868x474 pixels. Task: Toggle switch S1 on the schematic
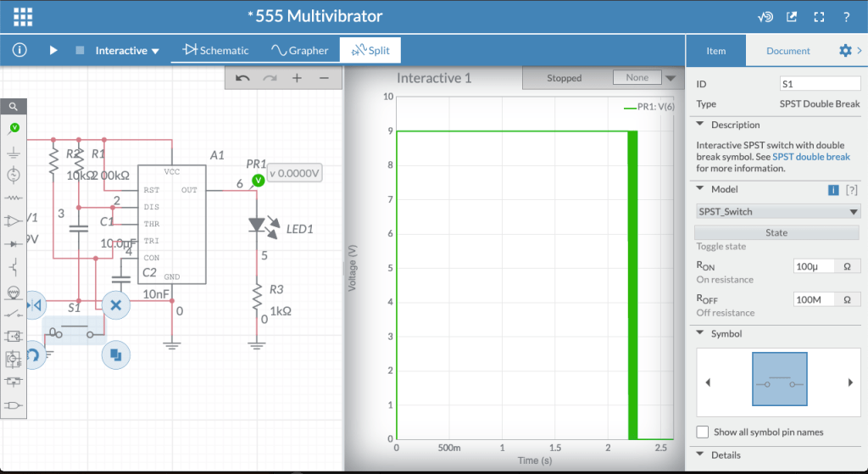point(74,331)
